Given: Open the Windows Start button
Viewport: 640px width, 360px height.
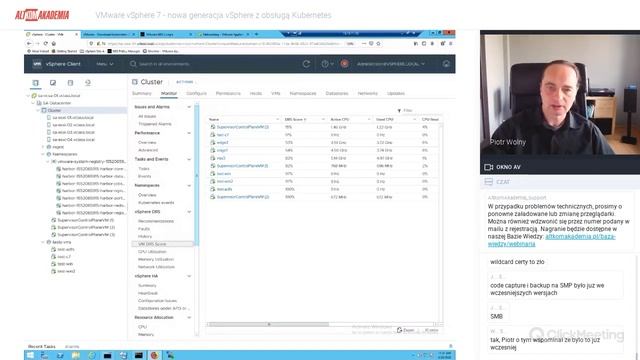Looking at the screenshot, I should point(30,356).
